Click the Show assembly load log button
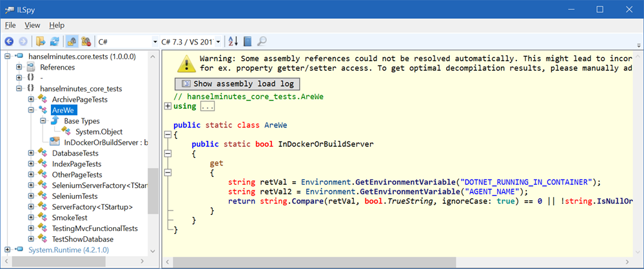Screen dimensions: 644x269 [237, 84]
